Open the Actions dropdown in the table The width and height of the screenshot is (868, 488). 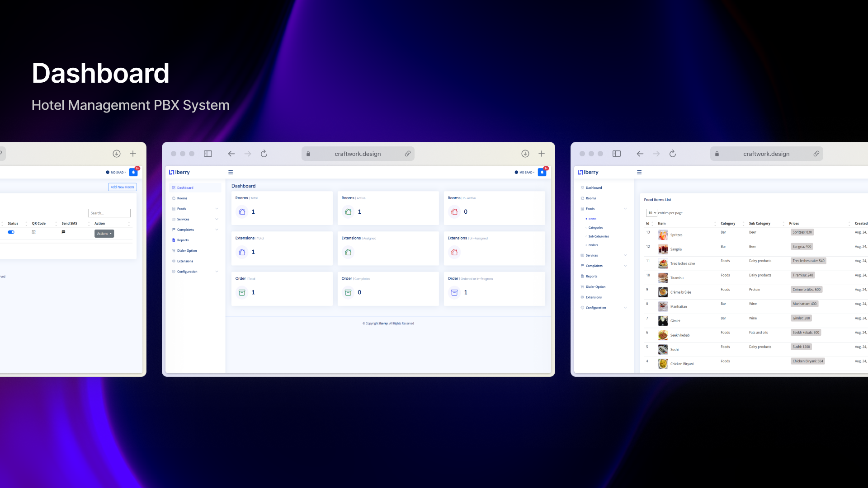click(x=104, y=234)
